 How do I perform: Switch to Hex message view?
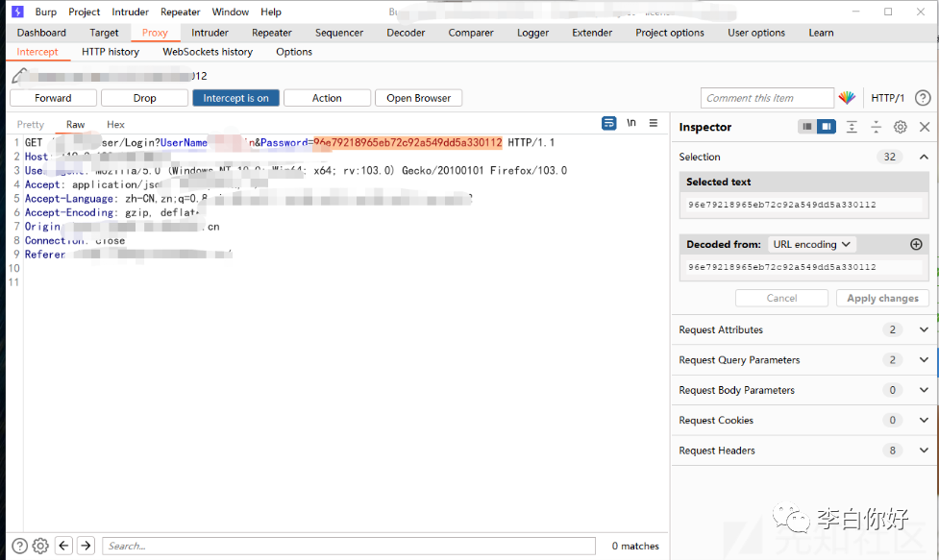pos(115,125)
